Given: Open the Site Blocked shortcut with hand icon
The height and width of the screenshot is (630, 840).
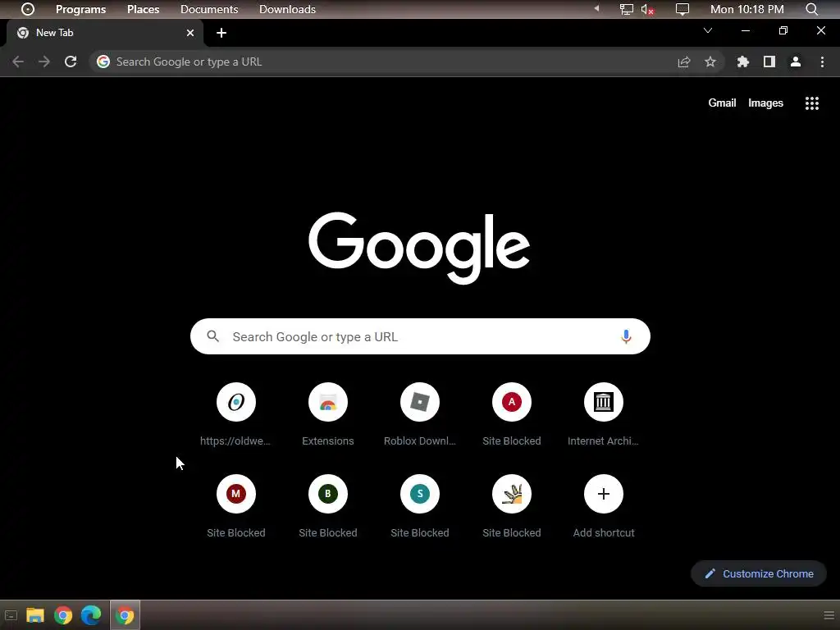Looking at the screenshot, I should (x=512, y=506).
